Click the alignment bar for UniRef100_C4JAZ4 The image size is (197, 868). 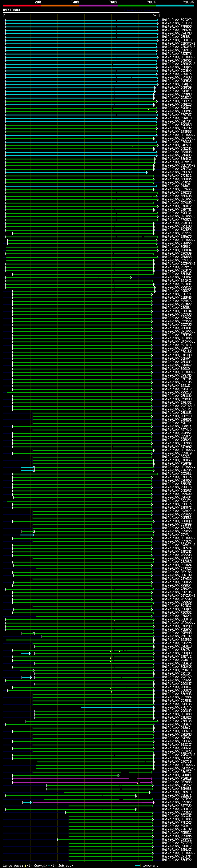click(x=81, y=186)
